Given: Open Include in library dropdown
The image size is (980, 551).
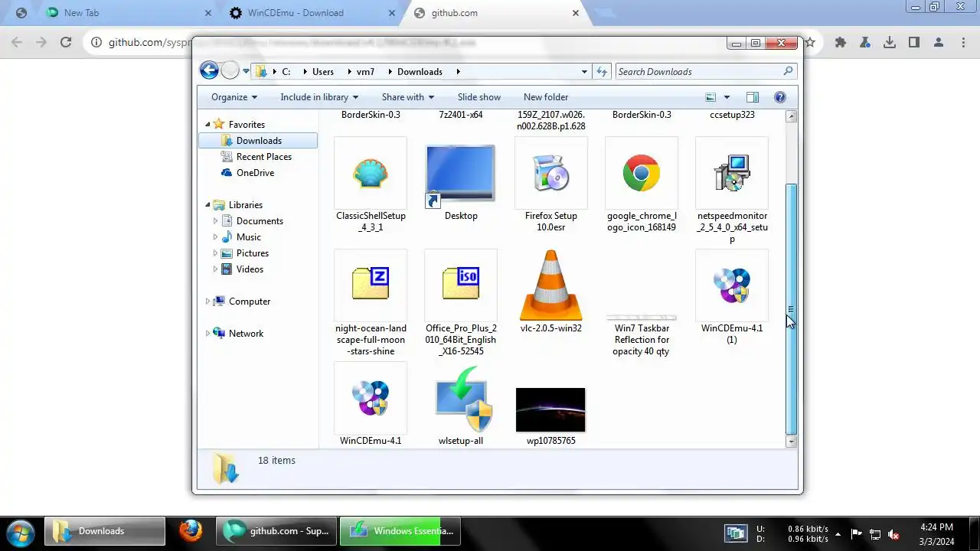Looking at the screenshot, I should point(319,97).
